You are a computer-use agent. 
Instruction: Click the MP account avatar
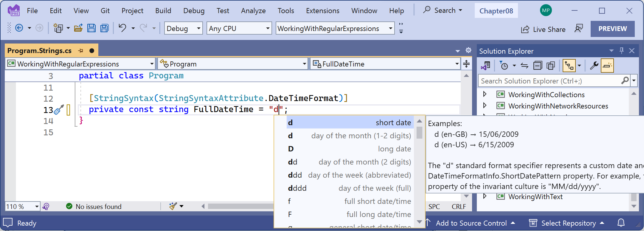click(x=546, y=10)
